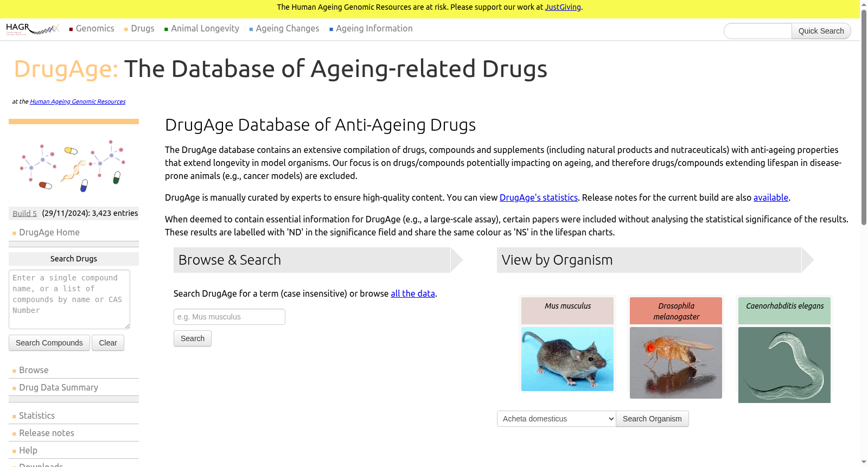Expand the Acheta domesticus organism dropdown
Viewport: 868px width, 467px height.
click(x=557, y=419)
